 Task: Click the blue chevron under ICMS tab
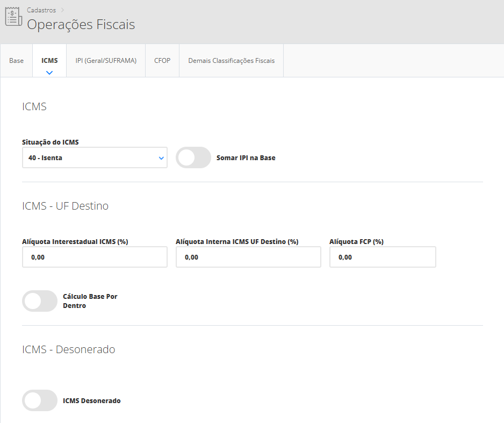(x=49, y=72)
